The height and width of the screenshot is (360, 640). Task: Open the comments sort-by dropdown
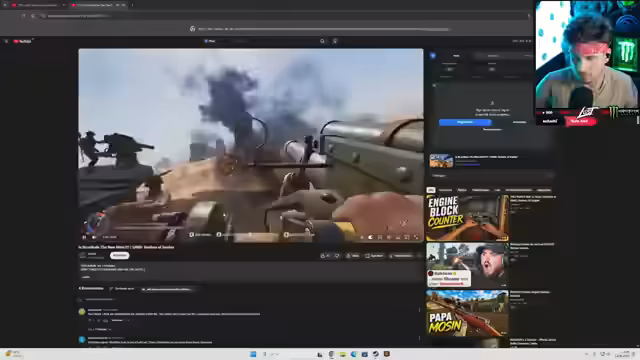tap(122, 289)
